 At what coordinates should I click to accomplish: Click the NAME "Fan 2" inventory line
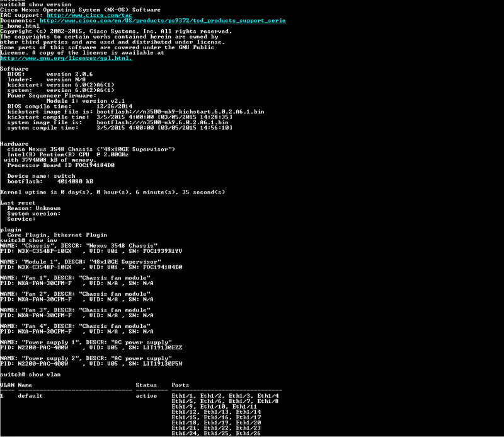pyautogui.click(x=75, y=294)
